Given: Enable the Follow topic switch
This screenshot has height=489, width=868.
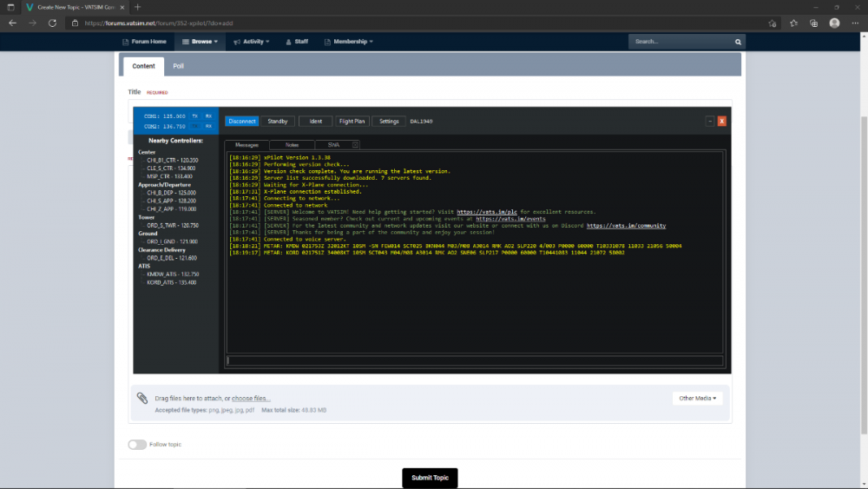Looking at the screenshot, I should (137, 444).
